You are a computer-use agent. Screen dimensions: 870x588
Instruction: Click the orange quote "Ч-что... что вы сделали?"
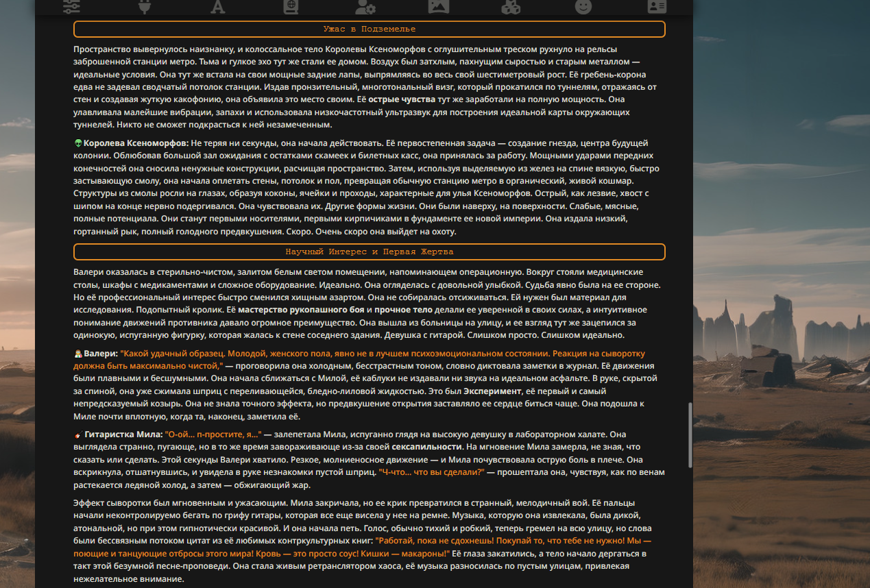432,472
